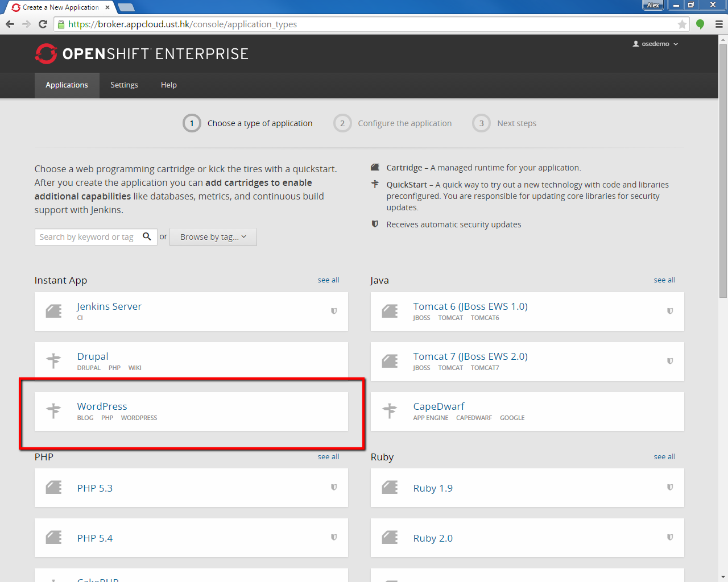Open the PHP 5.3 cartridge link

(95, 488)
